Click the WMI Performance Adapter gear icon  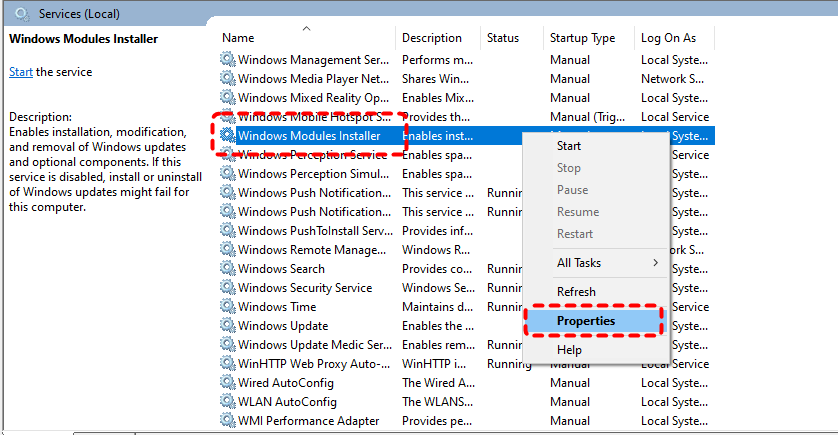[228, 421]
